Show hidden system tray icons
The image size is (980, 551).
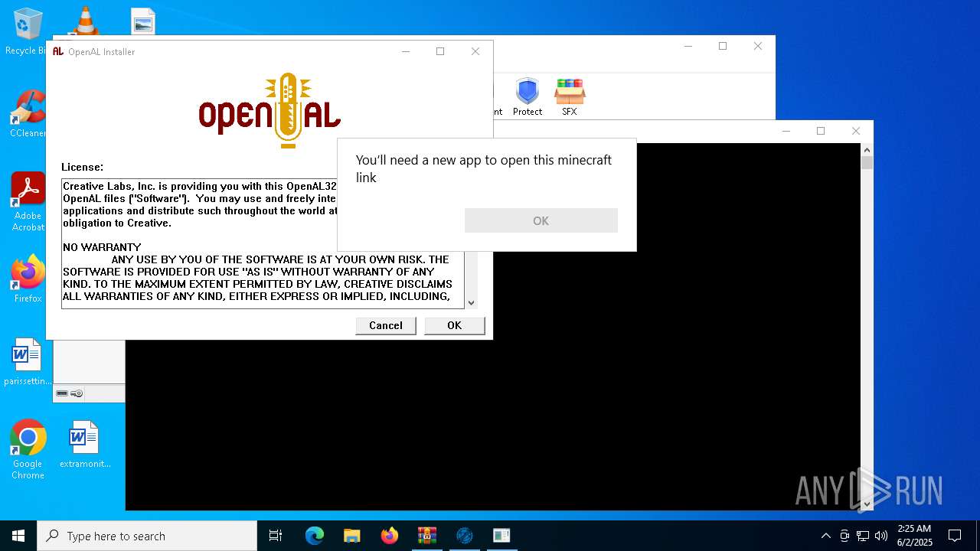pos(825,536)
